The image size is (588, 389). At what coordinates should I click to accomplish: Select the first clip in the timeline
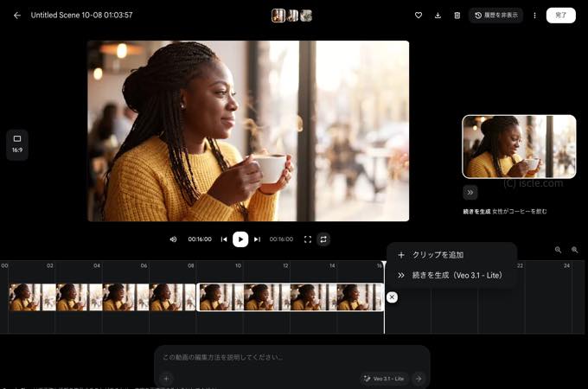tap(102, 297)
